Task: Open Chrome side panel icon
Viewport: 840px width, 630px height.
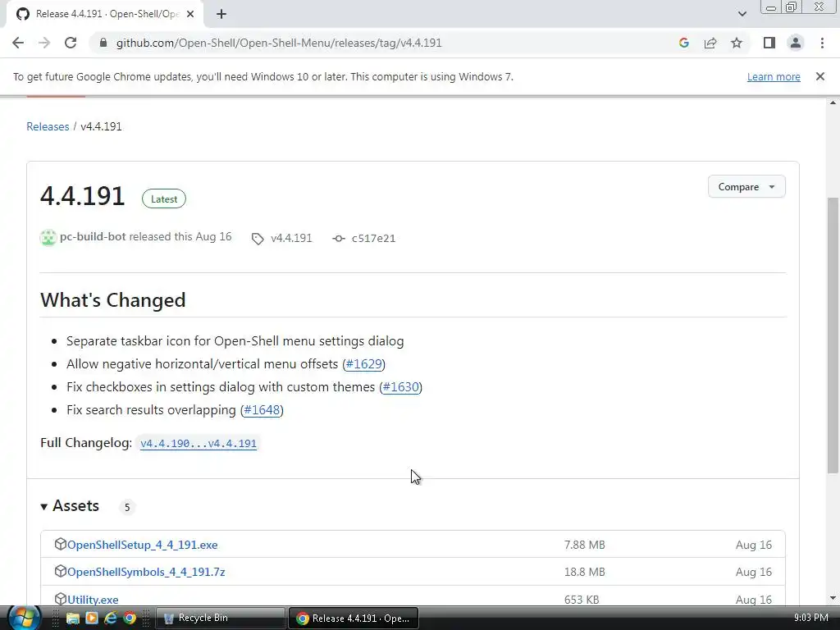Action: (769, 43)
